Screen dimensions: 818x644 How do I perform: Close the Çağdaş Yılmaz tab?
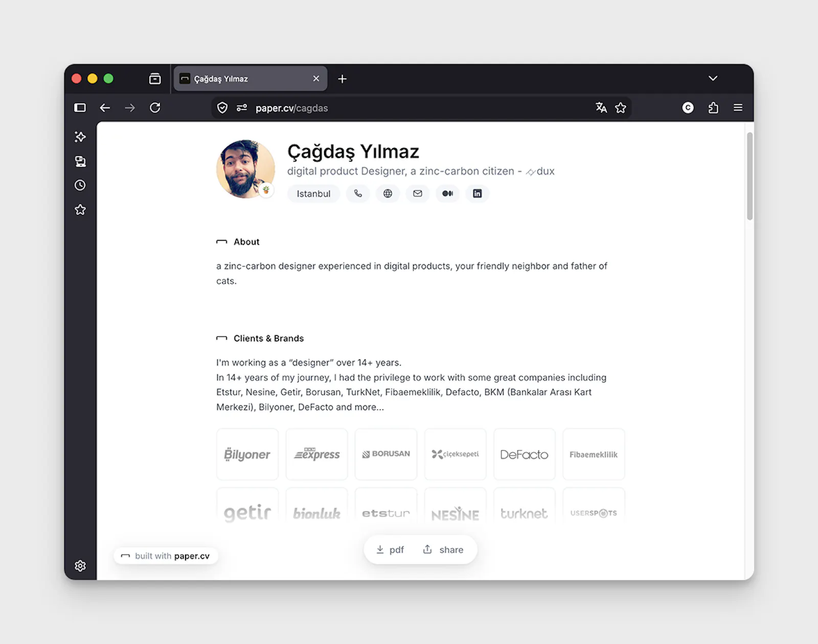(316, 79)
